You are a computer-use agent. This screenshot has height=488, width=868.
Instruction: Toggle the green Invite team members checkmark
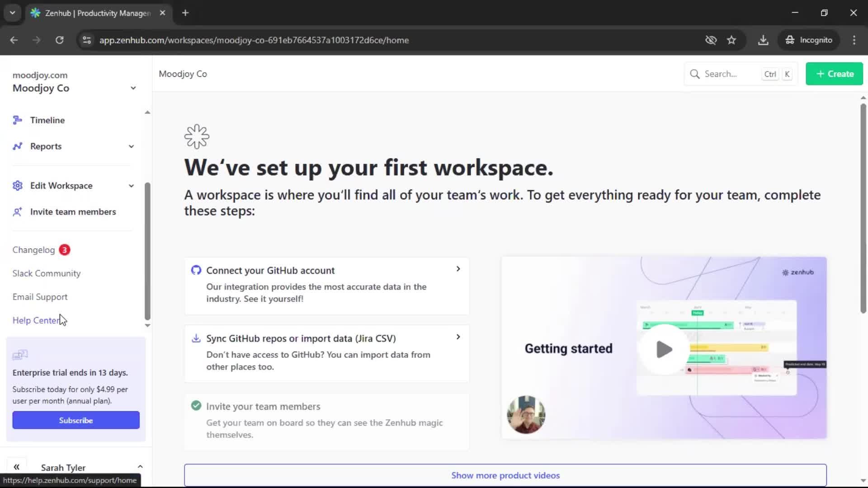[196, 405]
